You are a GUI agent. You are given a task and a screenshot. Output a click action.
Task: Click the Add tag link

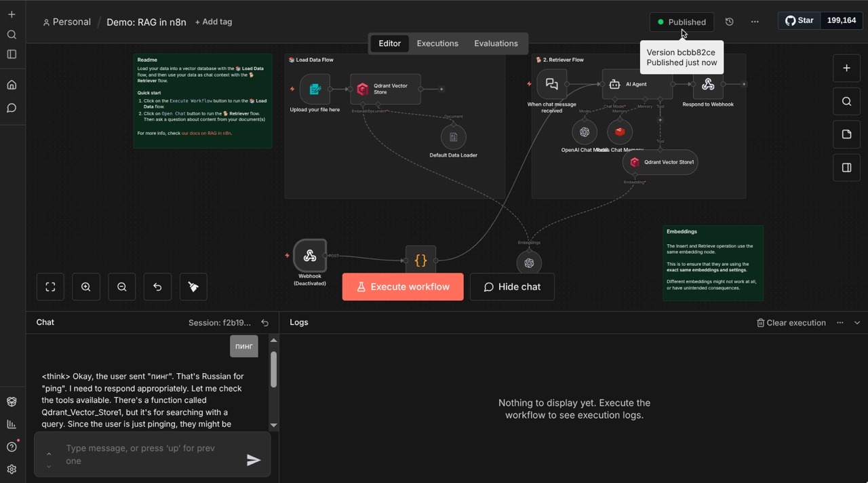[214, 22]
